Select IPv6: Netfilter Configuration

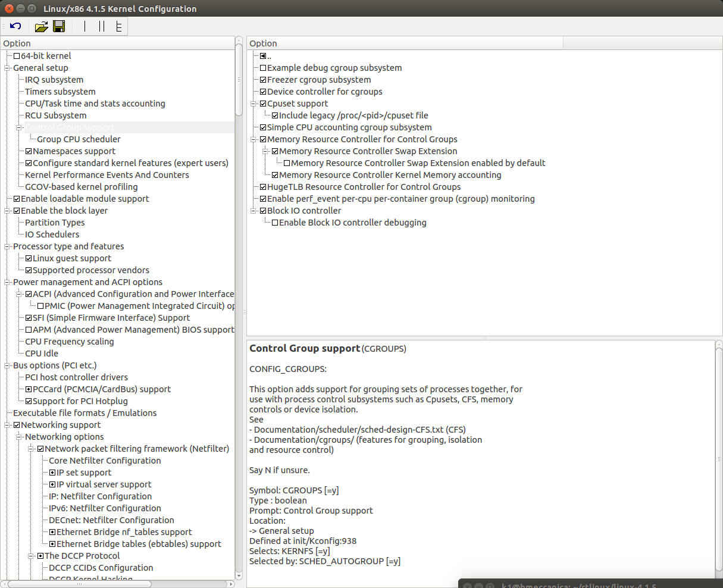point(105,508)
